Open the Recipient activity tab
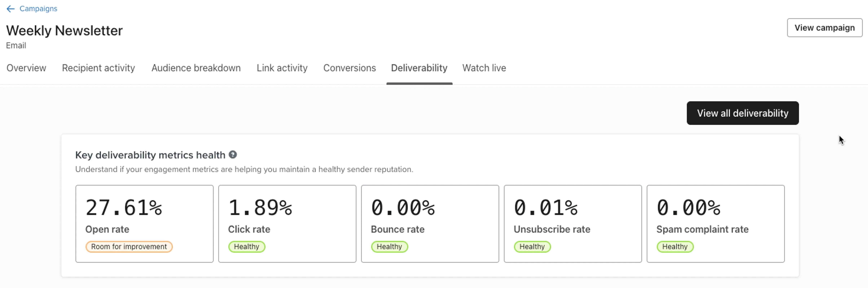This screenshot has height=288, width=868. click(x=98, y=68)
